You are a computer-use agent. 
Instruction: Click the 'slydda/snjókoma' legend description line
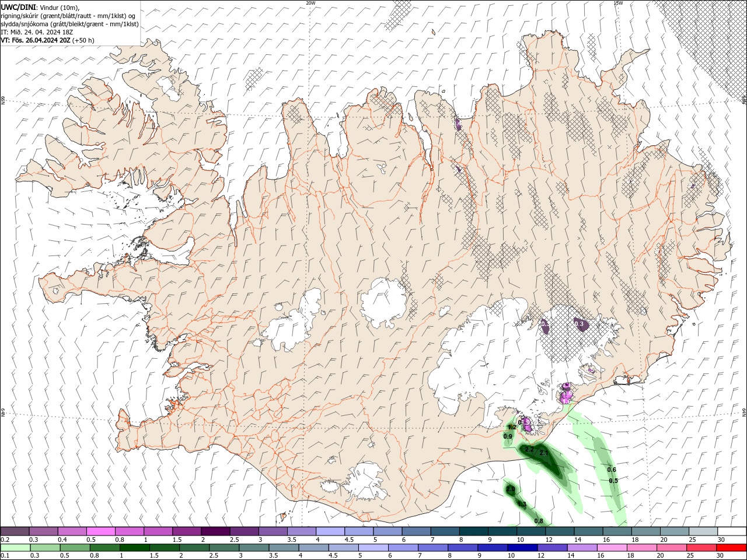[x=70, y=24]
